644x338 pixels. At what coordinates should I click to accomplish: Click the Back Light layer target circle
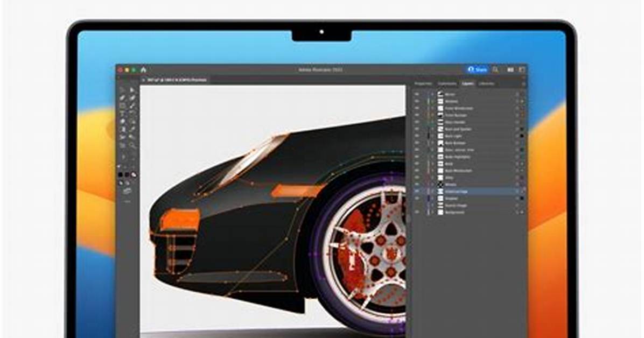(x=517, y=136)
